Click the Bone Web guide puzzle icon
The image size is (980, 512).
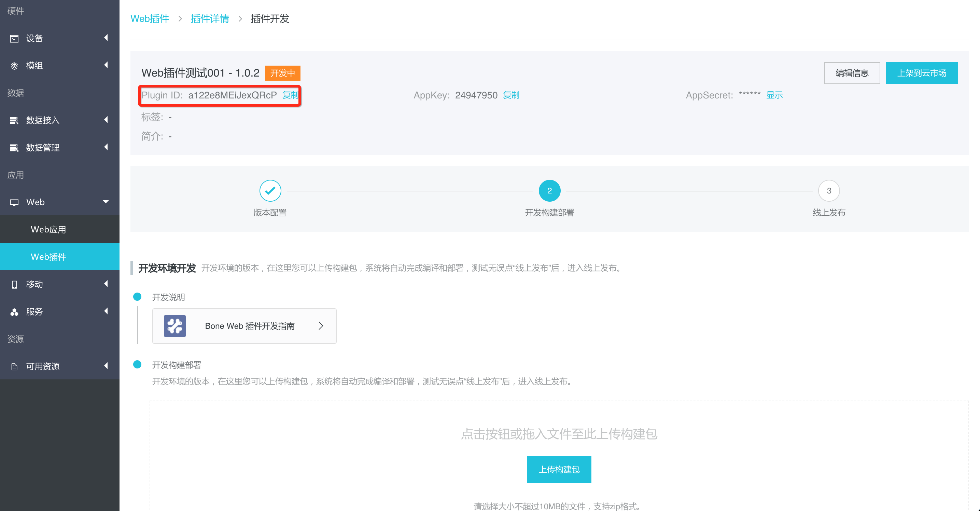[x=174, y=326]
